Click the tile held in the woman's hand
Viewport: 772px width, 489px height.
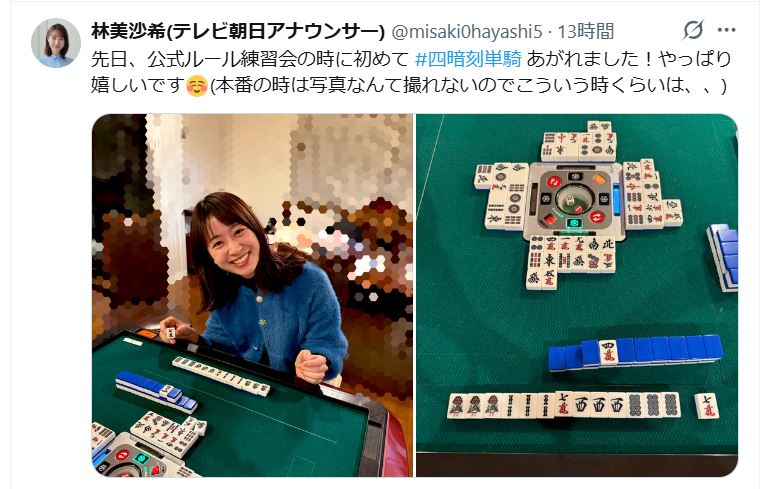click(170, 334)
